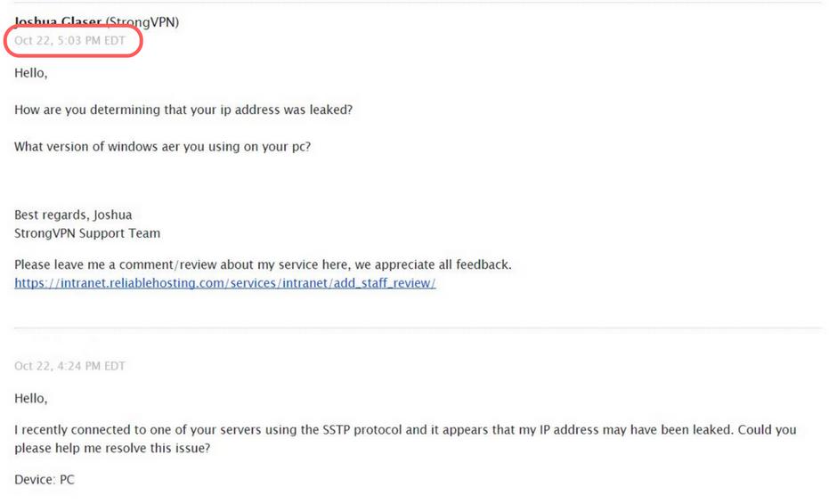This screenshot has width=837, height=504.
Task: Open the intranet.reliablehosting.com add_staff_review link
Action: [x=224, y=283]
